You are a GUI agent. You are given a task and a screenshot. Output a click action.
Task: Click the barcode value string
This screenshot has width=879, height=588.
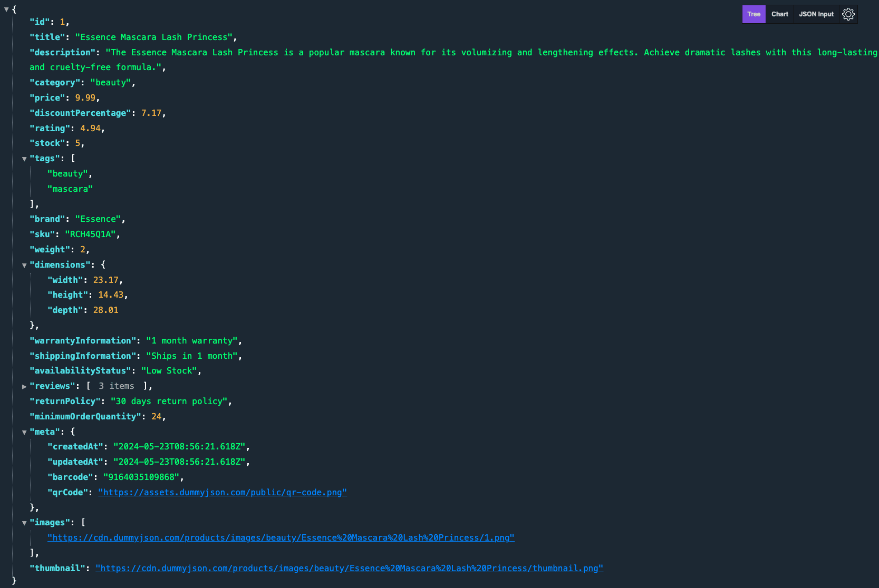coord(141,477)
